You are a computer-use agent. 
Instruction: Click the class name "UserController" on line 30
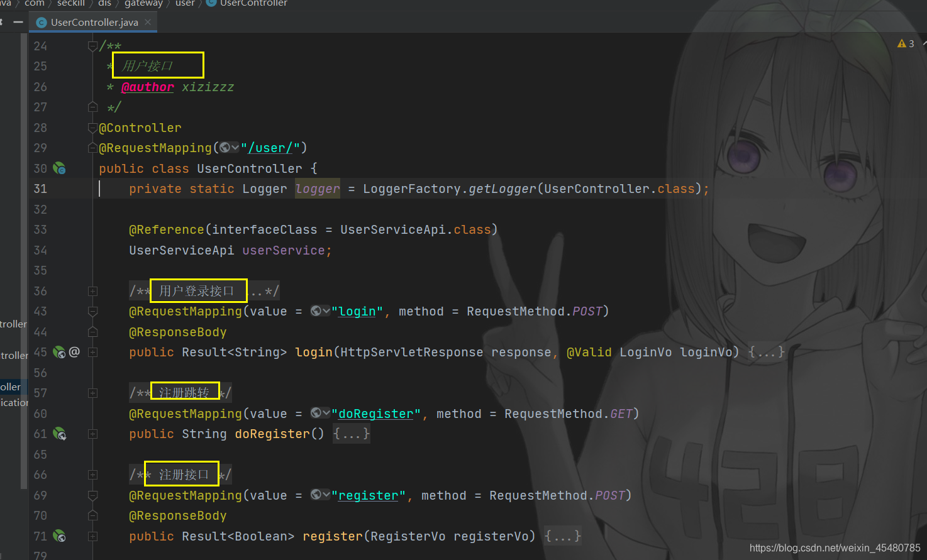click(250, 168)
